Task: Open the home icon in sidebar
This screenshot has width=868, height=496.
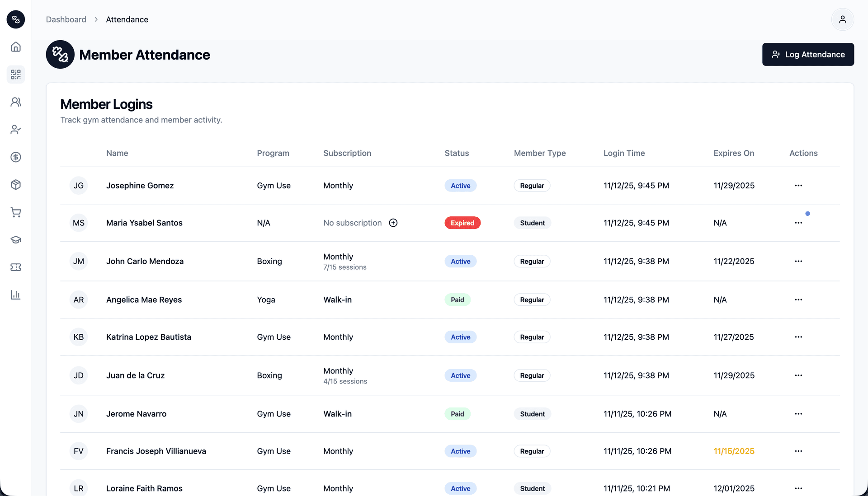Action: click(16, 47)
